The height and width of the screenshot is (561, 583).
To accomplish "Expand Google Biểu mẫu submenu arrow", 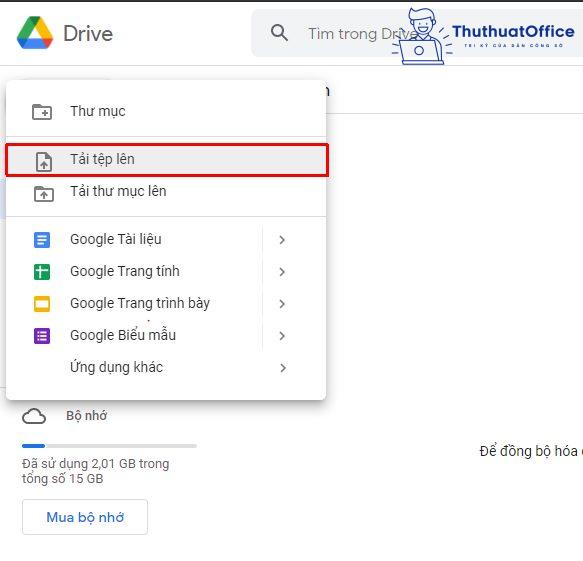I will coord(282,336).
